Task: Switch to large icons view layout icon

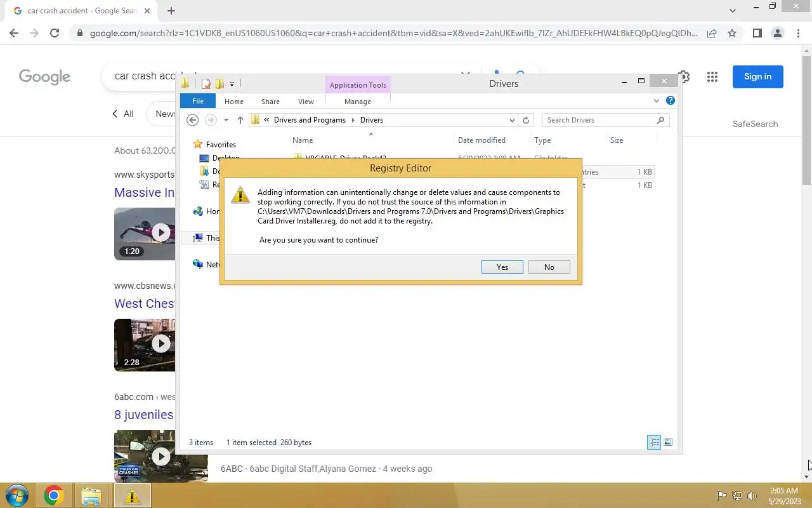Action: coord(668,443)
